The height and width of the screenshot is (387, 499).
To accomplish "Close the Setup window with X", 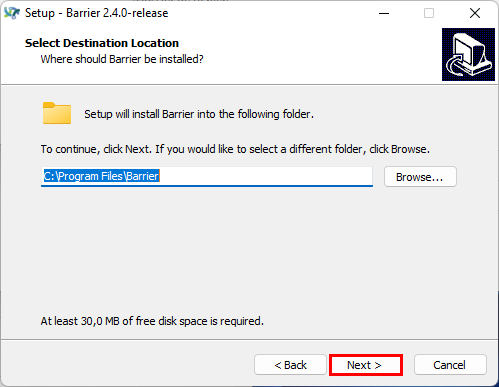I will (475, 13).
